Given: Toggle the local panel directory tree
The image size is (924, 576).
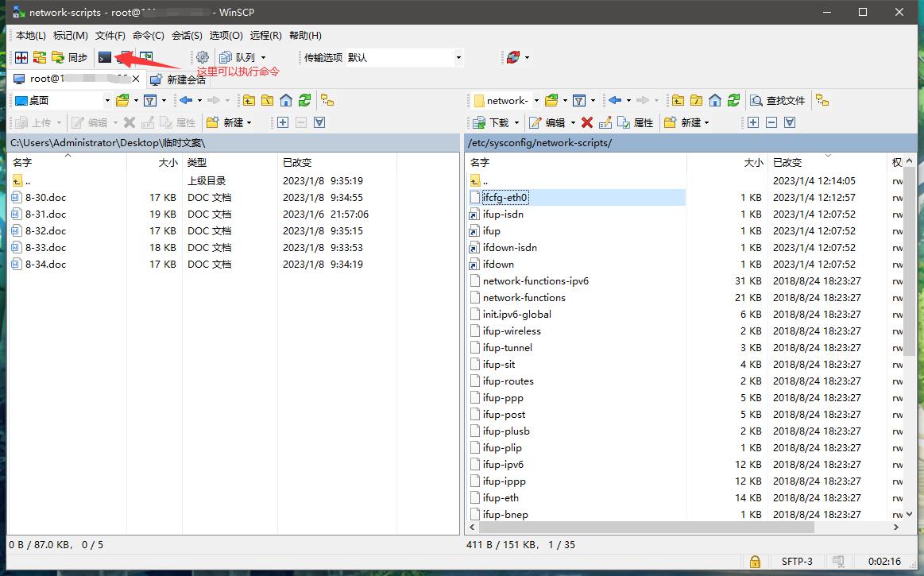Looking at the screenshot, I should [327, 100].
